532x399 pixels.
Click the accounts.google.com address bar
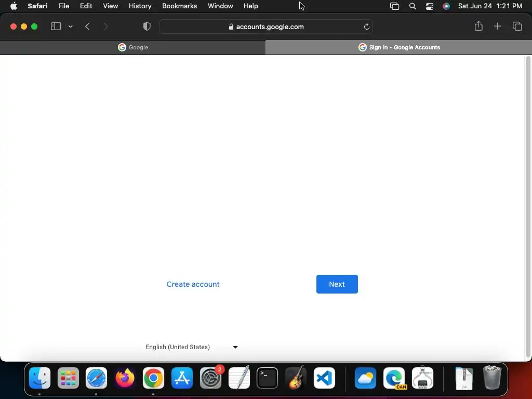coord(266,26)
